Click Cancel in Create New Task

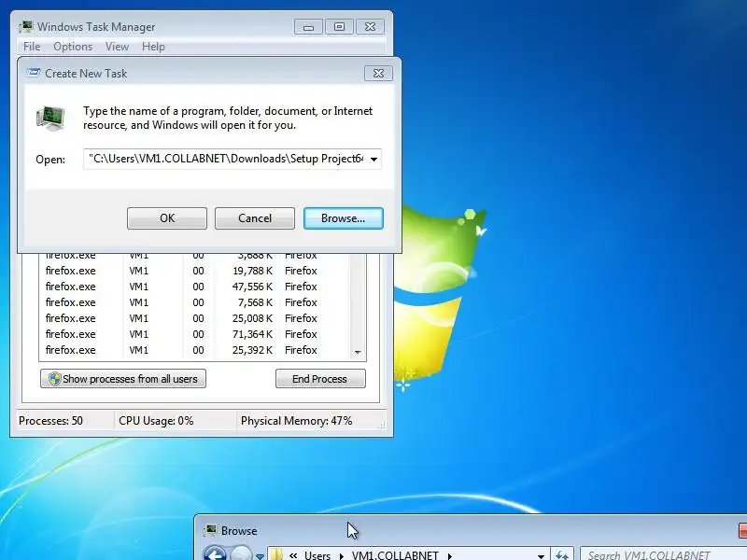point(254,218)
